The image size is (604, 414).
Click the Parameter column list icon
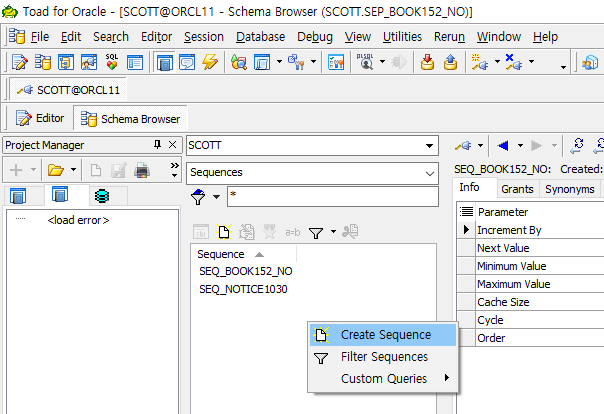point(466,211)
